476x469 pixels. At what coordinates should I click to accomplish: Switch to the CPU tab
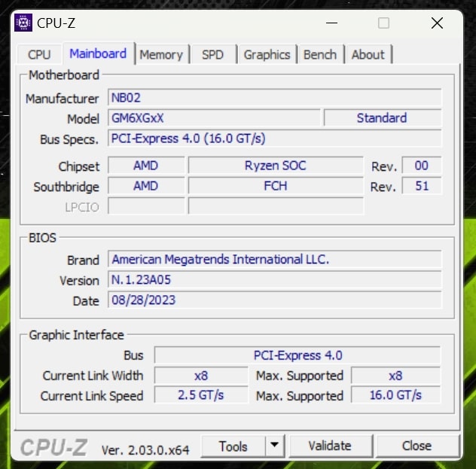point(39,54)
